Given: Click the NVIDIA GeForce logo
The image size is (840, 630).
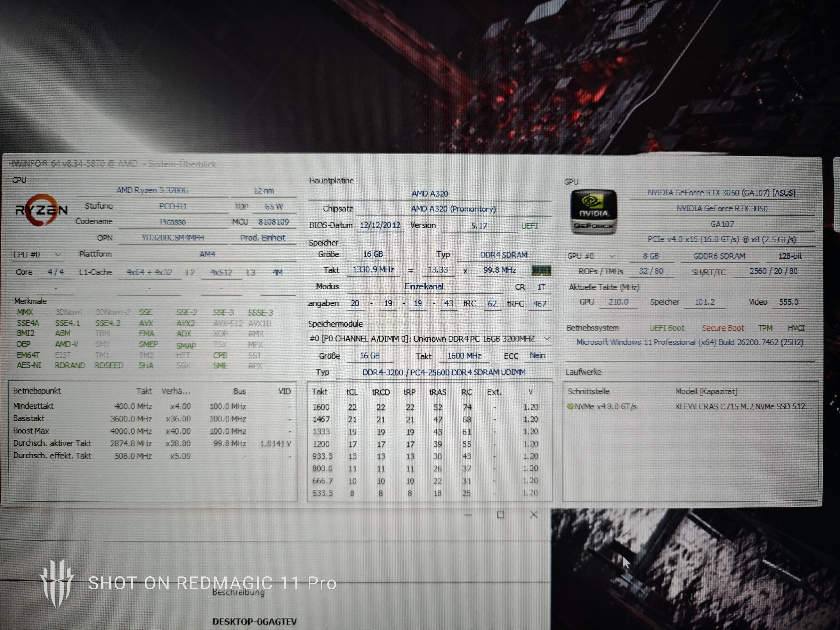Looking at the screenshot, I should point(593,212).
